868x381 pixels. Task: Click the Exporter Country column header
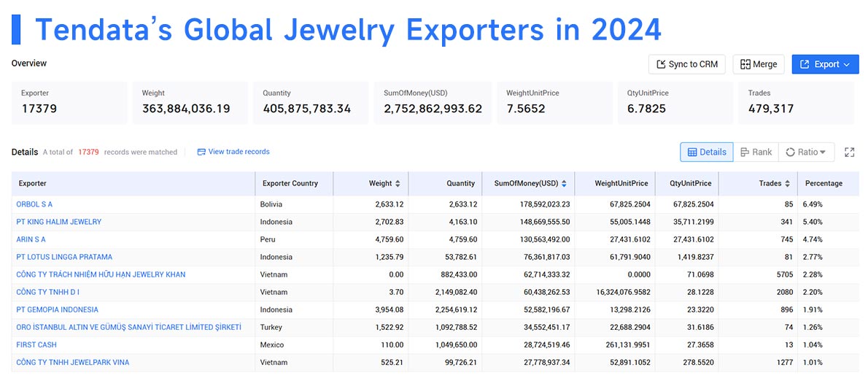294,183
